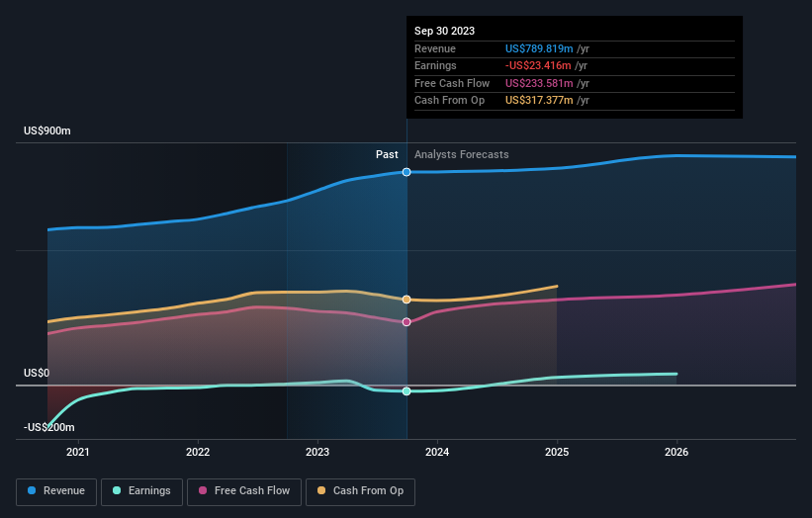Click the US$0 y-axis label
The height and width of the screenshot is (518, 812).
(37, 373)
